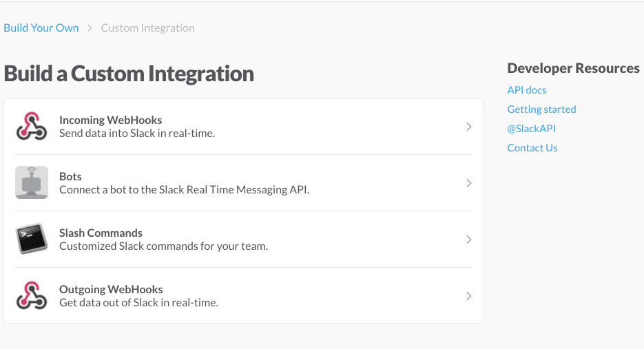644x349 pixels.
Task: Choose the Bots integration title
Action: (70, 176)
